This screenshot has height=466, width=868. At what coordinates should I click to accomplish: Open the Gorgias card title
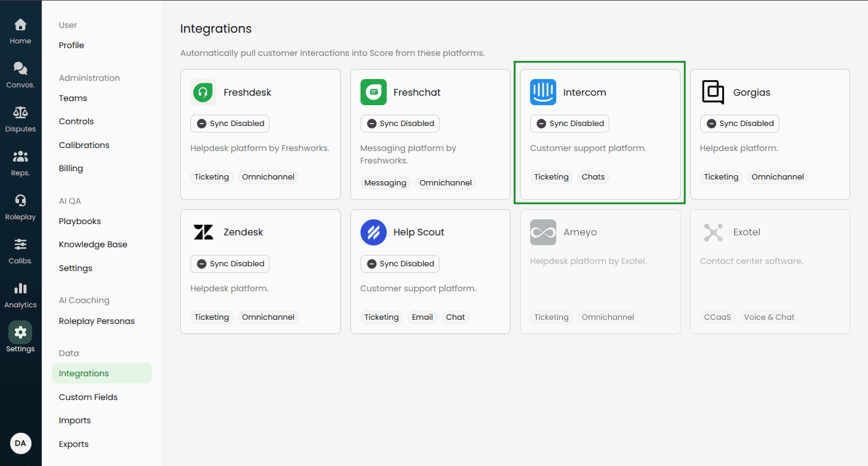752,92
